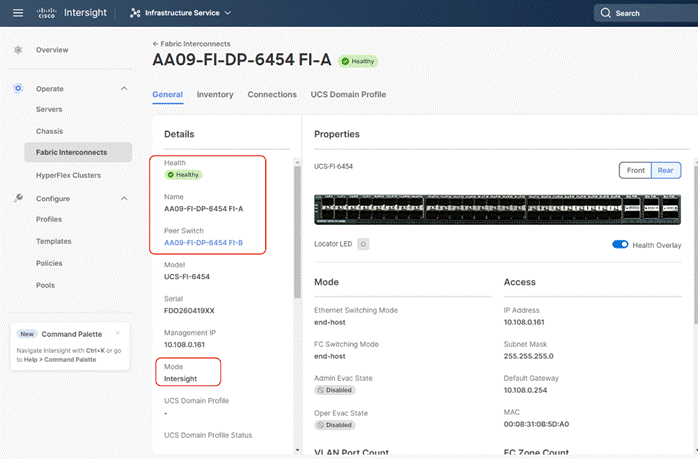698x459 pixels.
Task: Click the Operate section icon
Action: 18,88
